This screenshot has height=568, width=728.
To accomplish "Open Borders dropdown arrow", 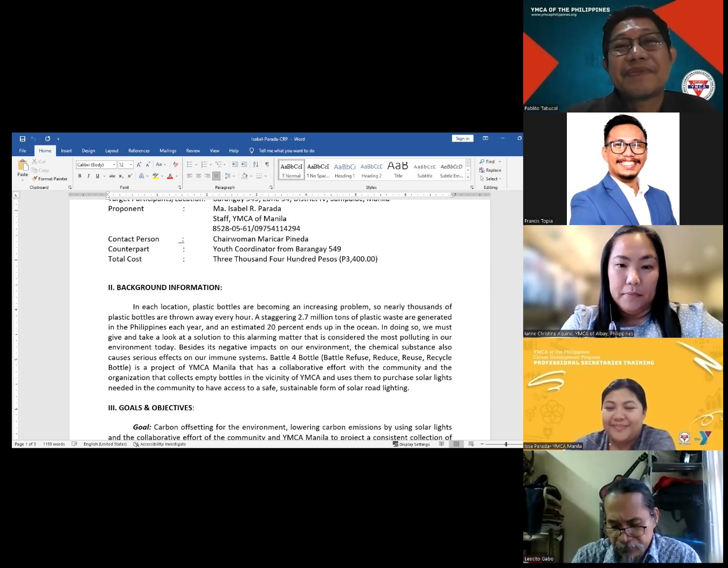I will 266,176.
